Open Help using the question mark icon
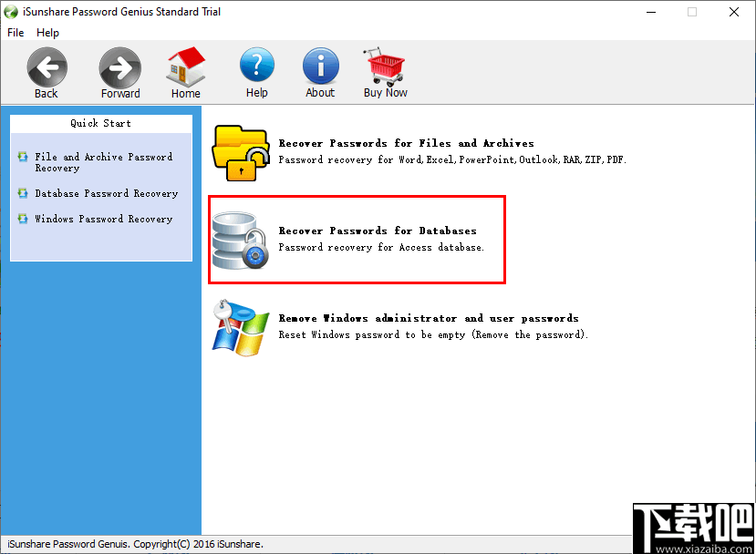The image size is (756, 554). coord(256,67)
